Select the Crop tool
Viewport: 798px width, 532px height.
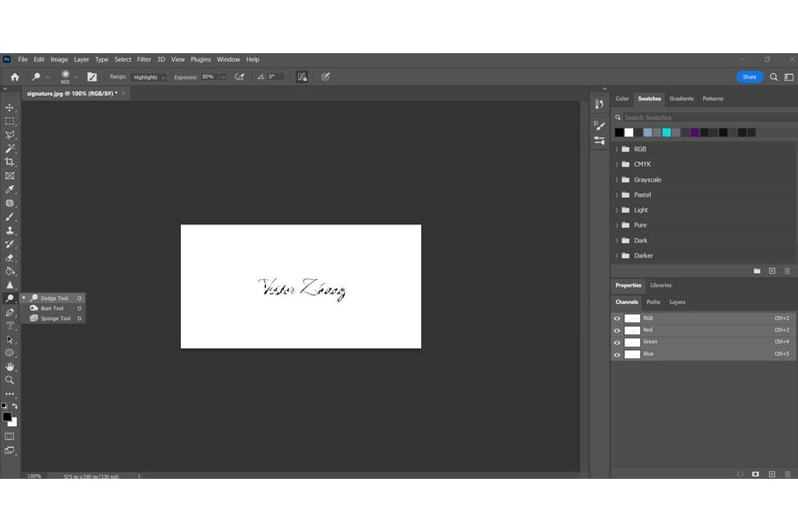click(10, 162)
